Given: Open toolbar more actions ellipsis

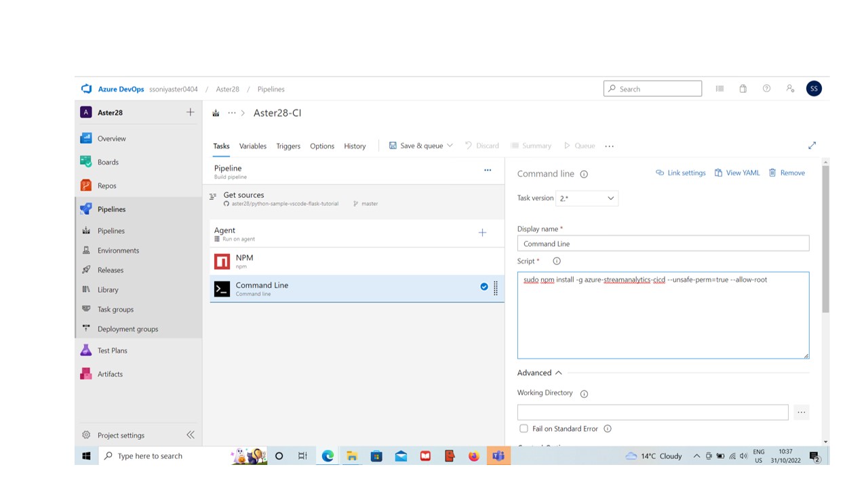Looking at the screenshot, I should [x=609, y=146].
